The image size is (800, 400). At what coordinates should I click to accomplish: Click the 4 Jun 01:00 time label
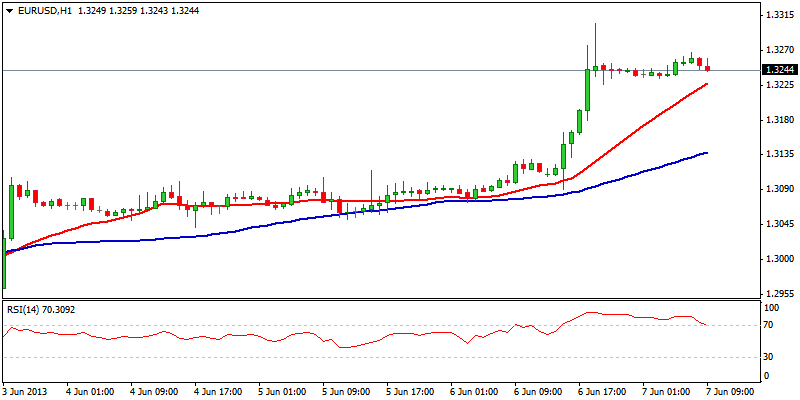pos(89,392)
